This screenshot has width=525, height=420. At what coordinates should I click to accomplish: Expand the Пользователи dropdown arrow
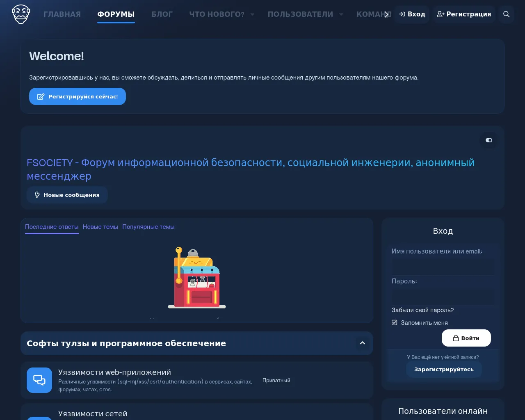pyautogui.click(x=341, y=14)
